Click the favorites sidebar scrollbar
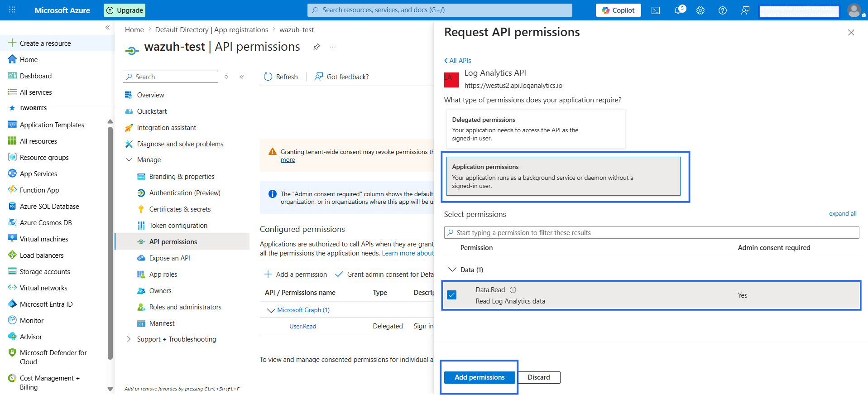868x395 pixels. coord(110,243)
